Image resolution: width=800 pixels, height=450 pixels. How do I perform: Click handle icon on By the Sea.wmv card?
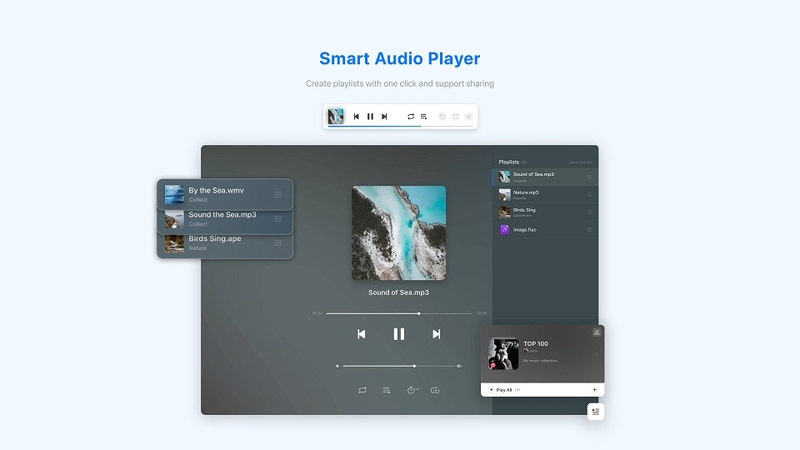[278, 194]
